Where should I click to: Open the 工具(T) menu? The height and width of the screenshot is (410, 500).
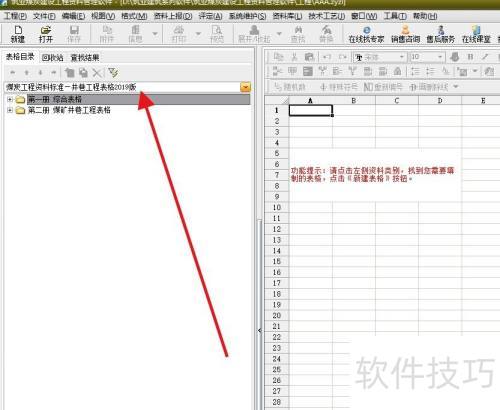point(395,16)
